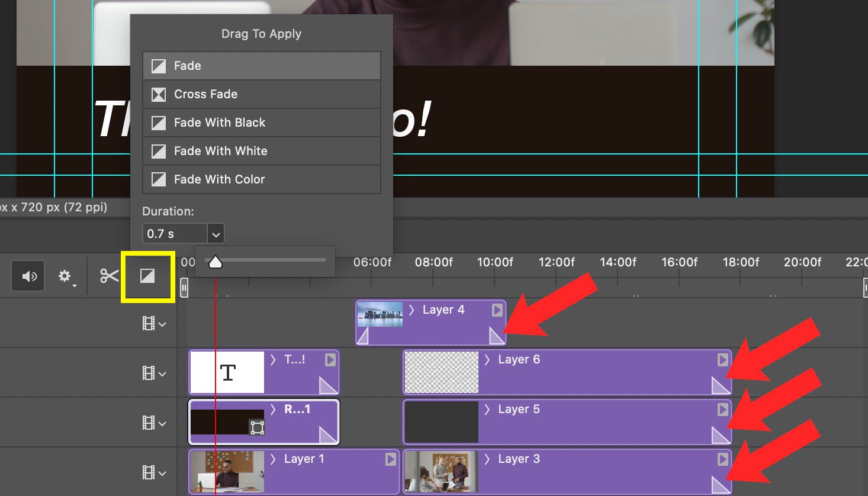This screenshot has height=496, width=868.
Task: Expand the chevron next to the bottom video track
Action: (161, 472)
